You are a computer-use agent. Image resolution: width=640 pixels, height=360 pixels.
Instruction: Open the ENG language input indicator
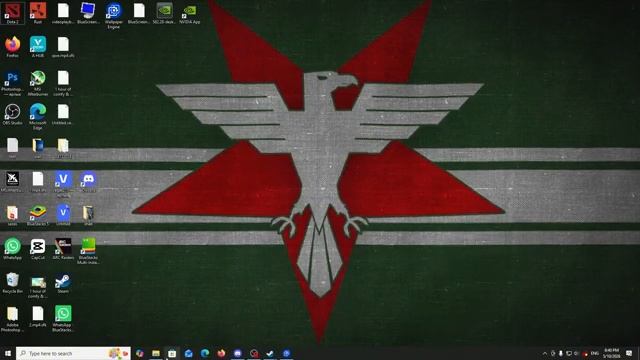point(595,353)
